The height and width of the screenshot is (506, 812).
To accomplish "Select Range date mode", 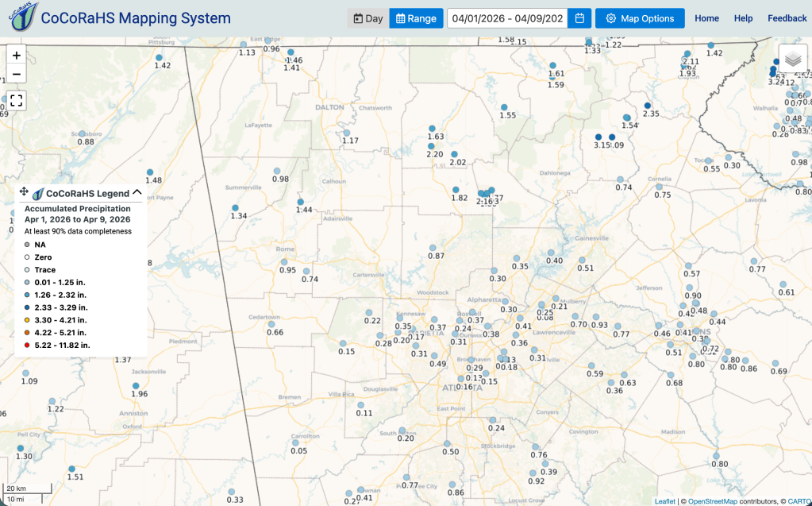I will (x=417, y=18).
